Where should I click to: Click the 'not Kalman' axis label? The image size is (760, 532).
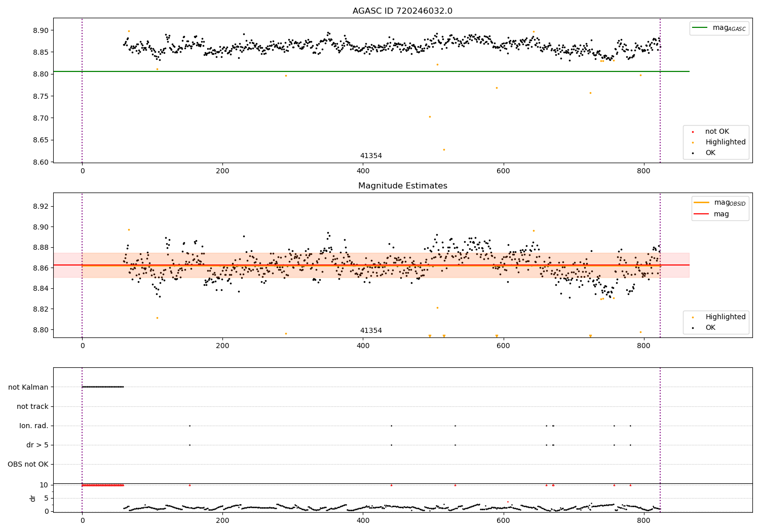pos(28,387)
